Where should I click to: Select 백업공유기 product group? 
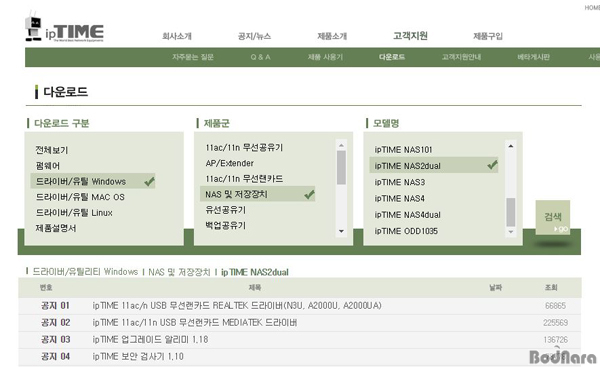coord(225,225)
